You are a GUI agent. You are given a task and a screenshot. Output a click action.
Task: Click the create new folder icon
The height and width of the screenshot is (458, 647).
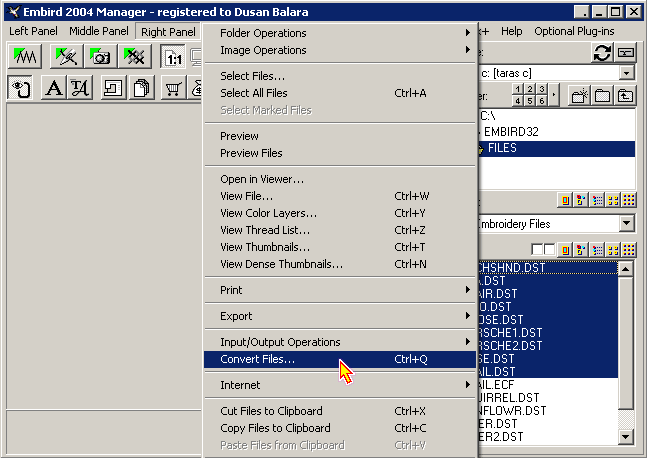click(579, 96)
